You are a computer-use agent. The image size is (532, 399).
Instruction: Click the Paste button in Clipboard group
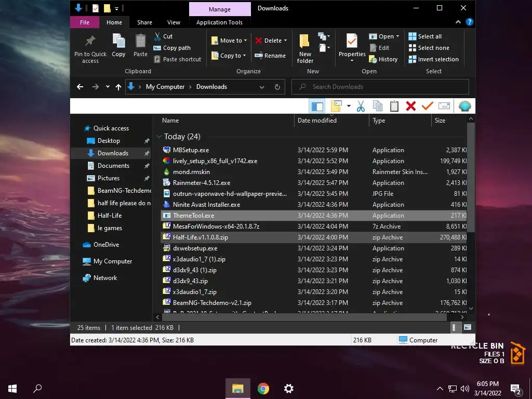tap(140, 46)
